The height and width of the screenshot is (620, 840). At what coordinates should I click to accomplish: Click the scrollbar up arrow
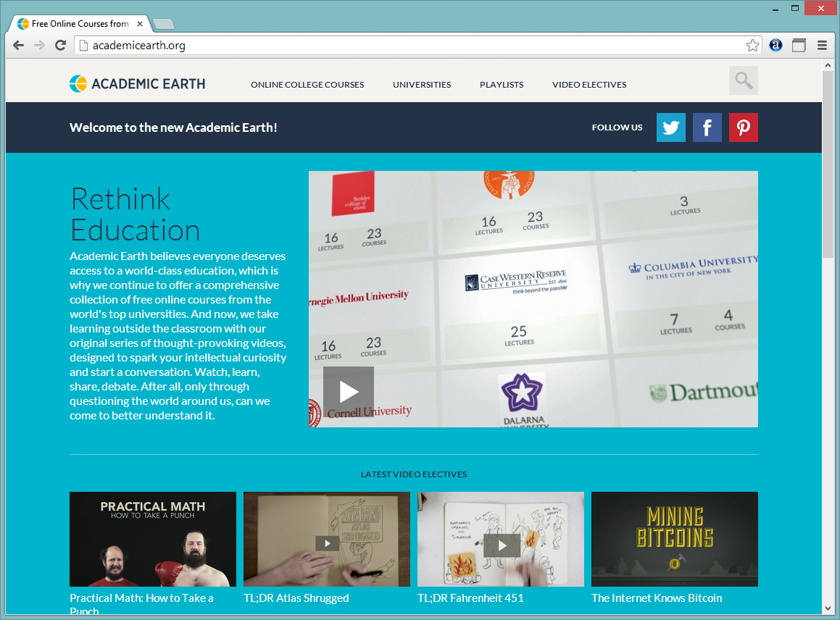click(x=828, y=64)
